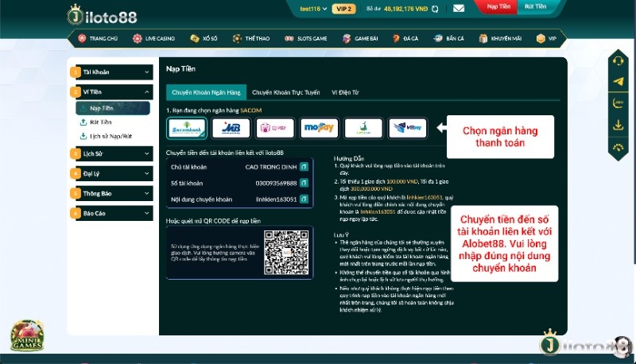Copy transfer content linhkien163051

304,199
